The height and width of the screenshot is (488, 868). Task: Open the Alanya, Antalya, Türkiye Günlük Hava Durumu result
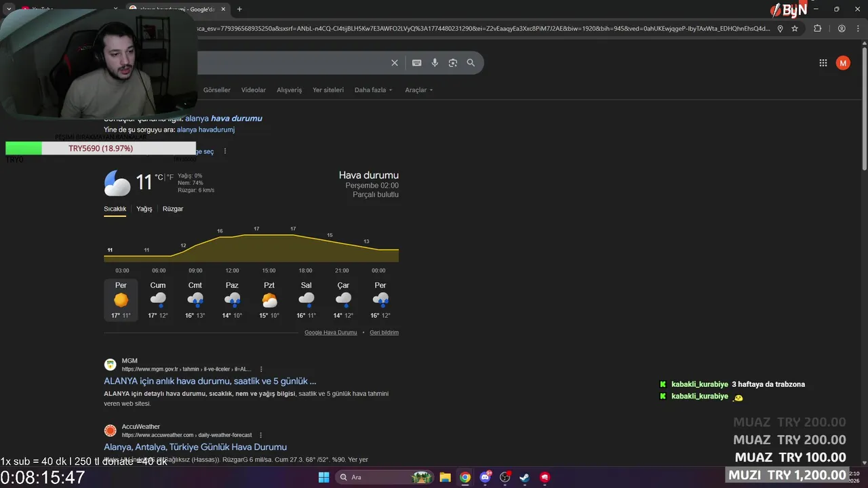pyautogui.click(x=195, y=447)
